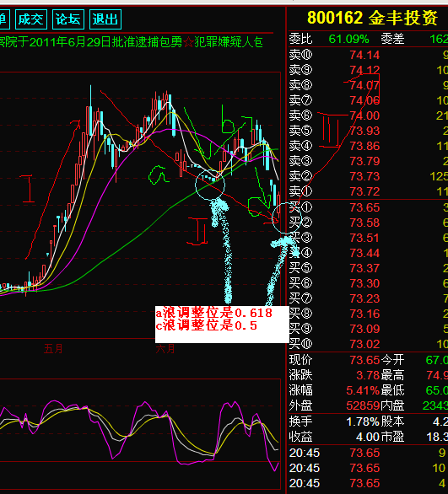Click the 六月 date marker on chart axis
Image resolution: width=448 pixels, height=494 pixels.
tap(165, 349)
